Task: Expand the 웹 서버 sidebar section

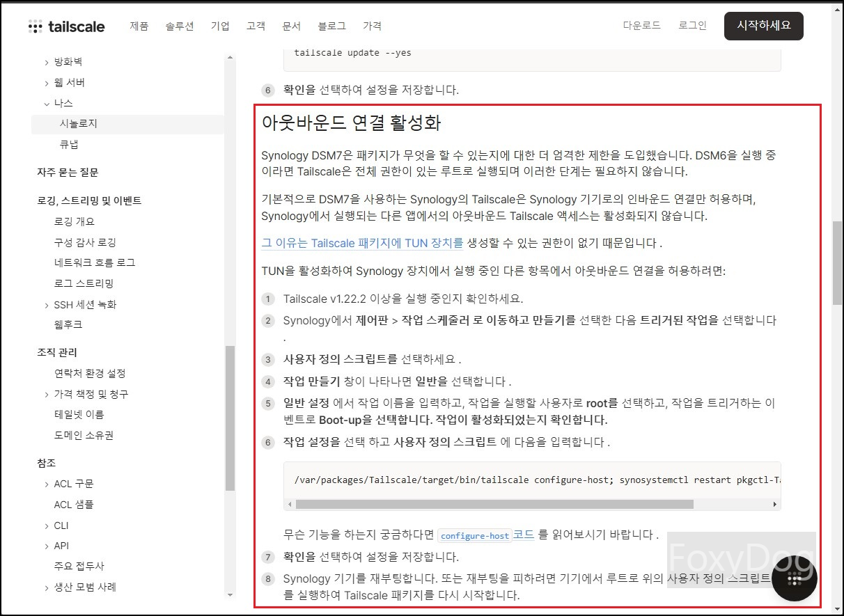Action: click(47, 83)
